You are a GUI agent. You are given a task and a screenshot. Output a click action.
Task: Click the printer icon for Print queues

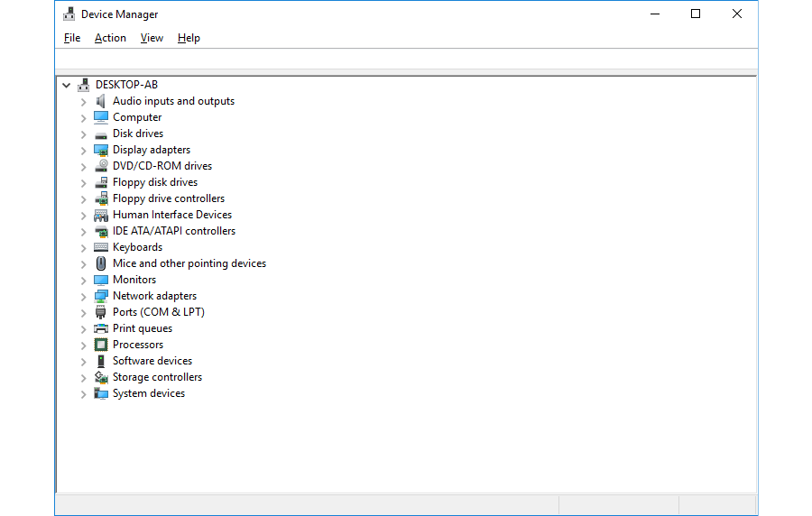click(x=101, y=328)
